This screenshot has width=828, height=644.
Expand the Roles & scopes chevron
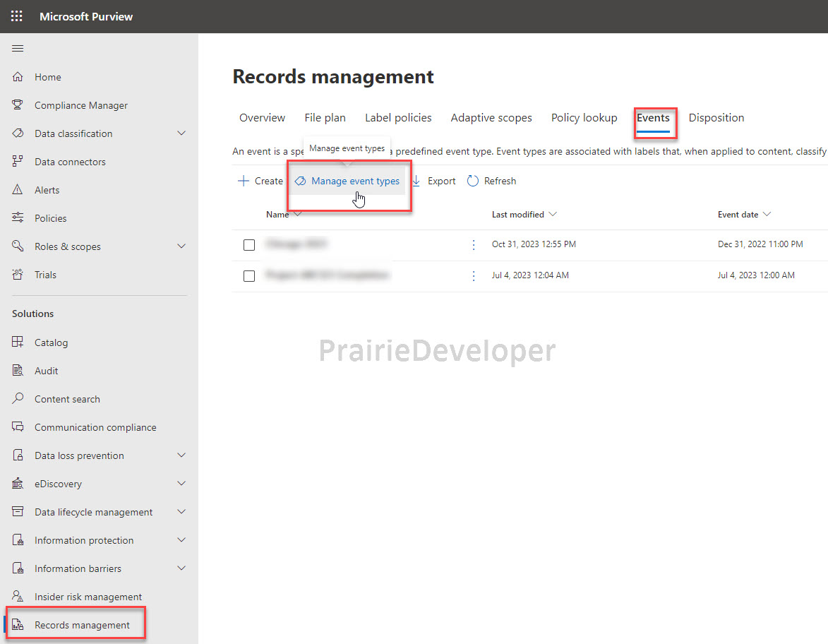click(x=181, y=246)
